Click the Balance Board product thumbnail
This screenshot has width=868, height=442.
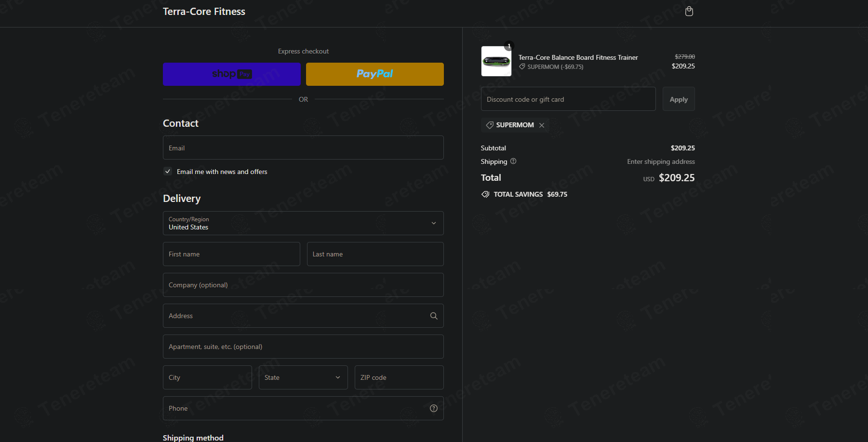pyautogui.click(x=496, y=61)
